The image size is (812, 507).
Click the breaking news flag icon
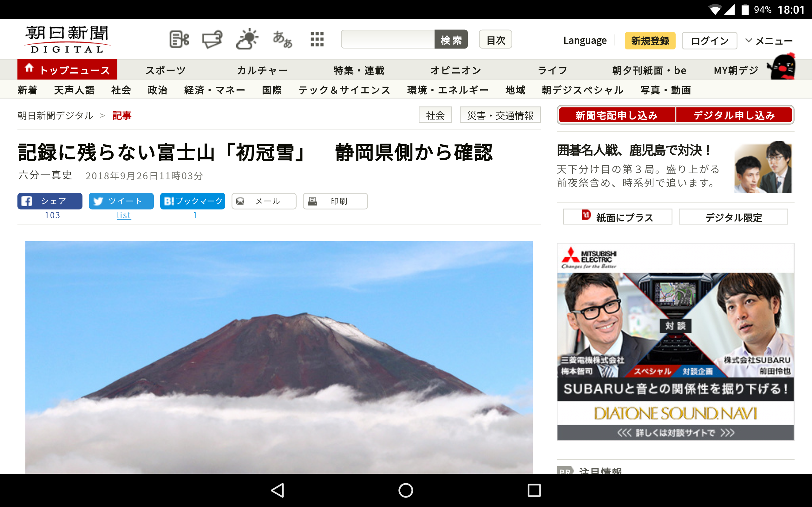(212, 40)
